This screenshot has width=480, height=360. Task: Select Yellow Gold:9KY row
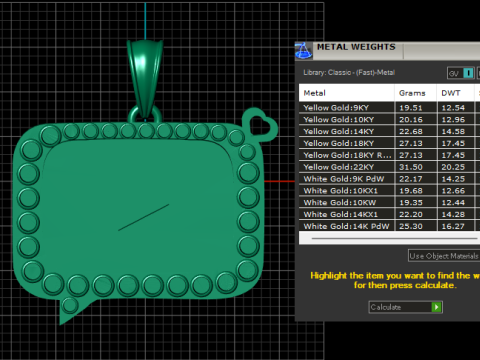(x=389, y=108)
